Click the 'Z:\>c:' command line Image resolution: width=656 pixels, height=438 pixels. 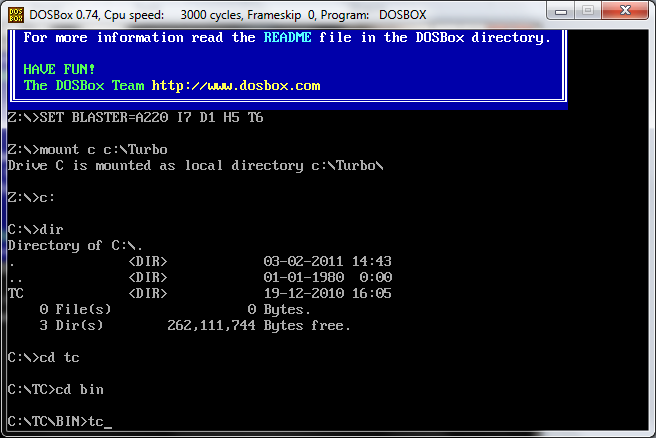click(31, 197)
